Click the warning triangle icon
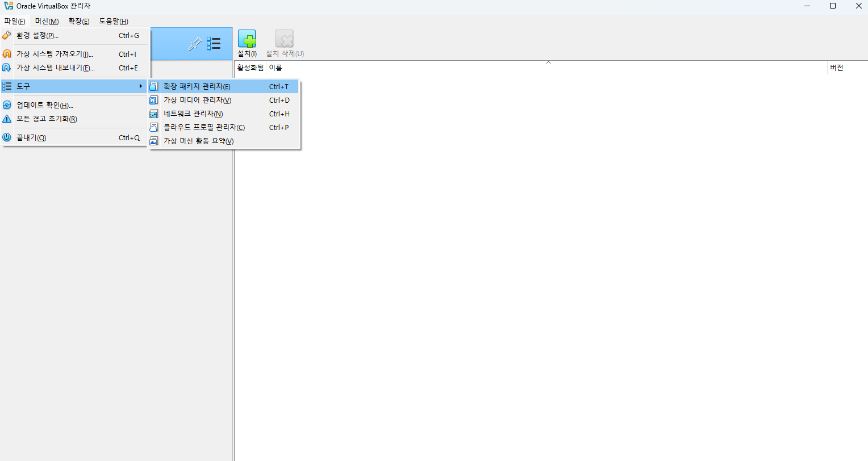Viewport: 868px width, 461px height. [x=7, y=119]
